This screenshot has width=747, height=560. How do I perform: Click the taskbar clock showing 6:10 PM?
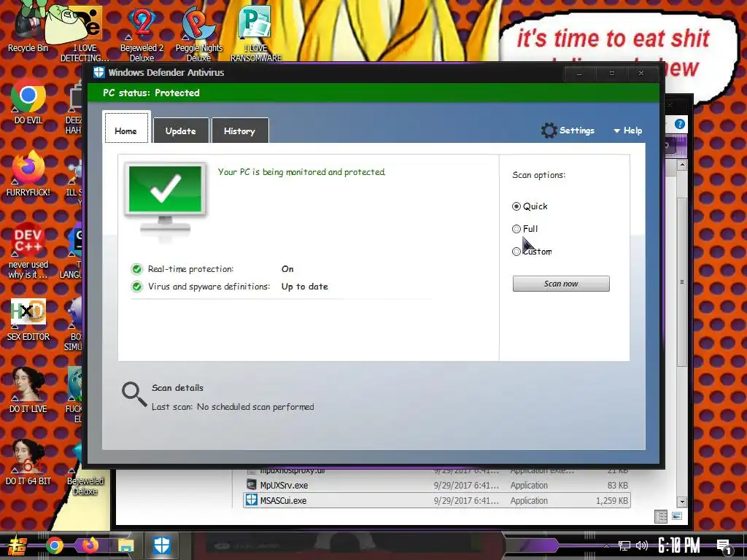tap(679, 545)
